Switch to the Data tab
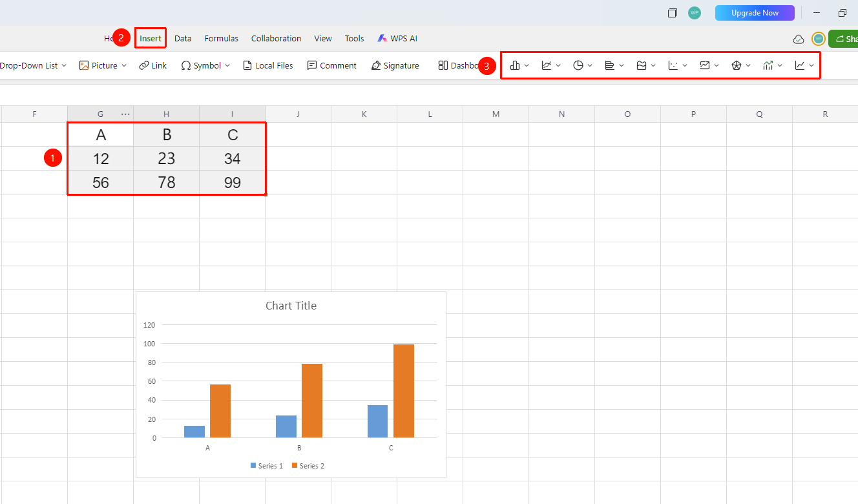This screenshot has width=858, height=504. click(x=183, y=39)
